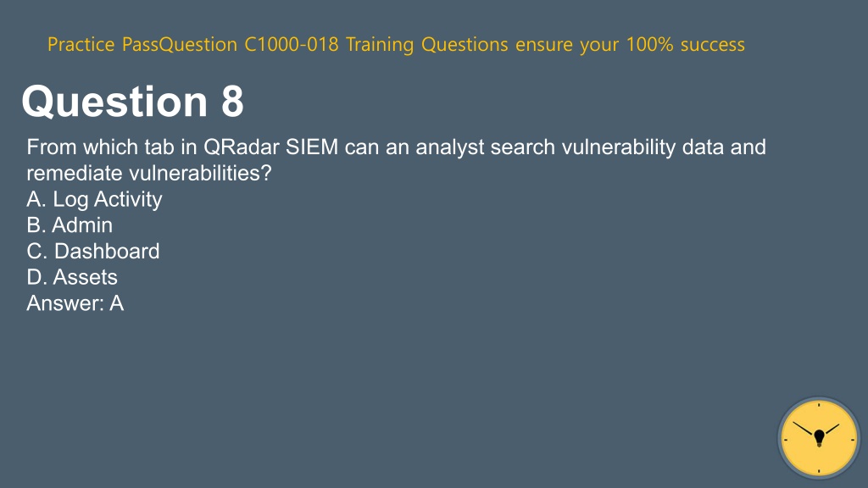The width and height of the screenshot is (868, 488).
Task: Click the question text about QRadar SIEM
Action: (x=397, y=160)
